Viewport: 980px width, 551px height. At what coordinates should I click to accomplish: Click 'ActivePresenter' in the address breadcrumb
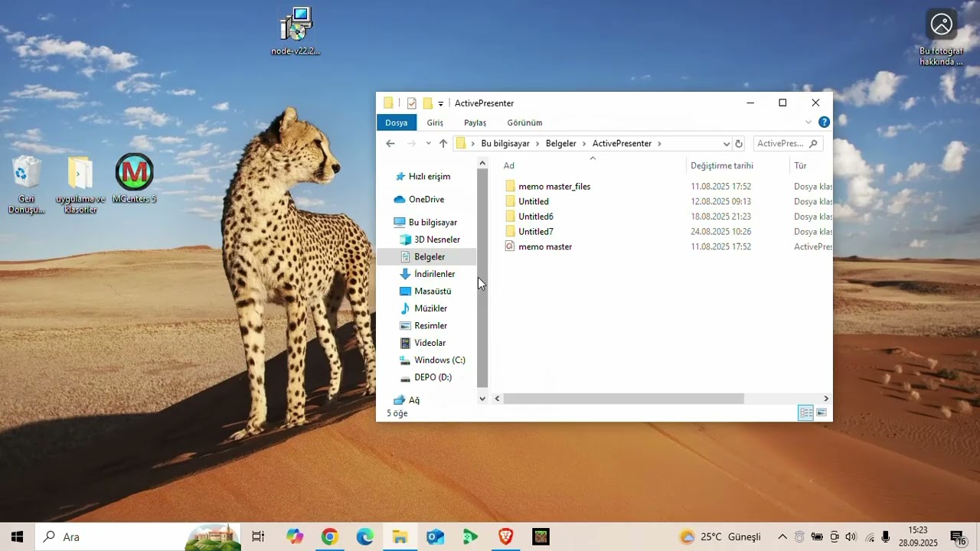point(622,143)
